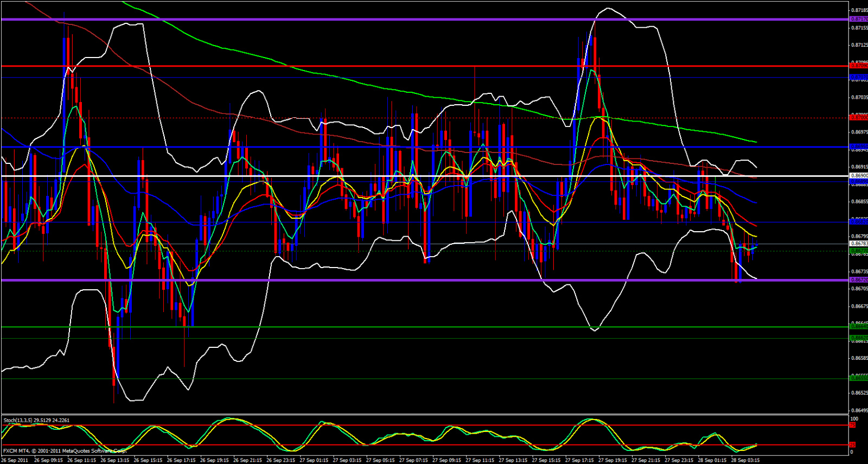
Task: Click the blue 0.8707 price label
Action: 858,78
